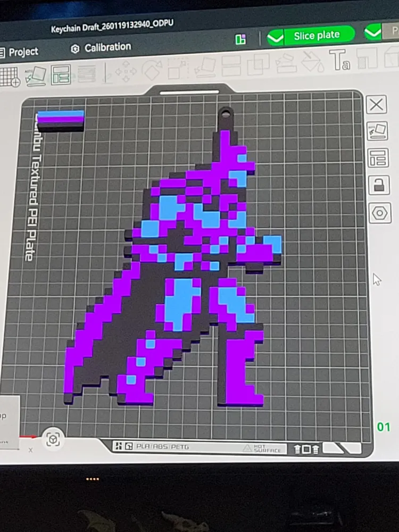Click the tool icon right of Text

(368, 58)
